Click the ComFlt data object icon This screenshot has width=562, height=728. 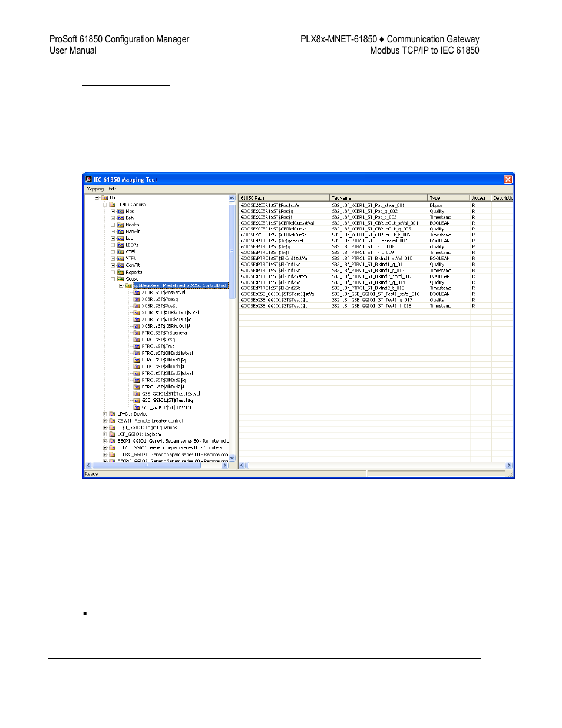click(121, 266)
